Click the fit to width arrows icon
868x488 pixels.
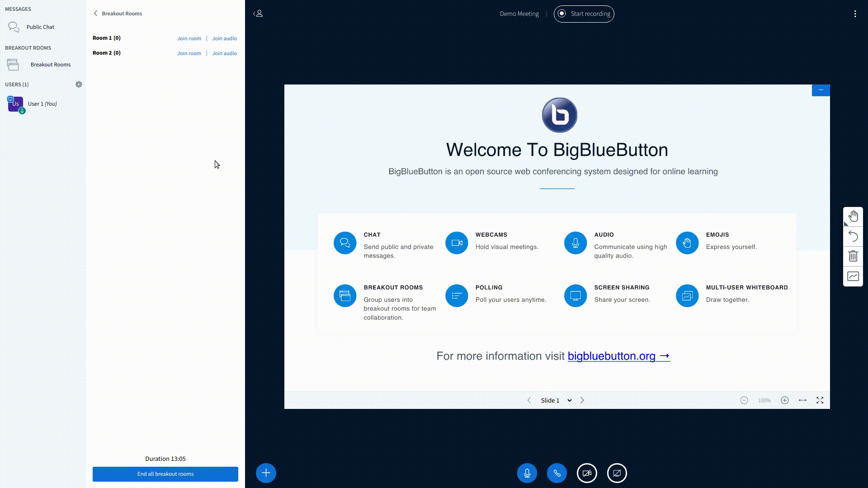point(802,400)
